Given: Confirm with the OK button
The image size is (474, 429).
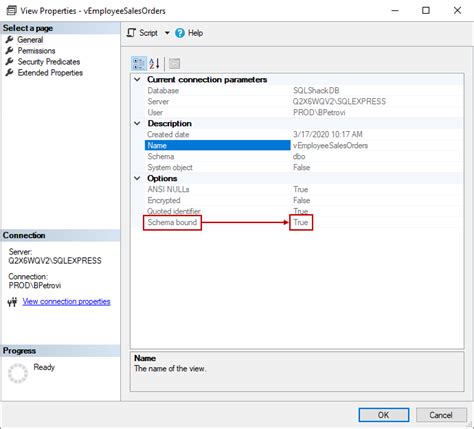Looking at the screenshot, I should tap(384, 415).
